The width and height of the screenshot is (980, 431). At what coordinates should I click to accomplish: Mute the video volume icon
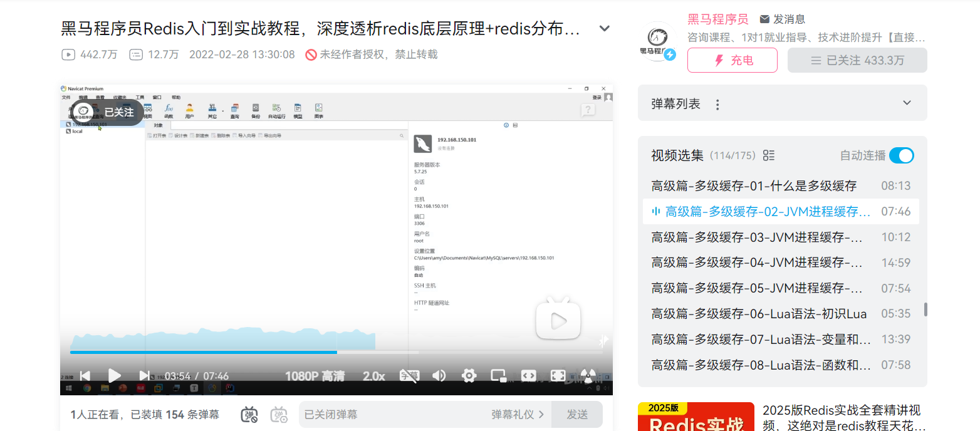tap(439, 376)
